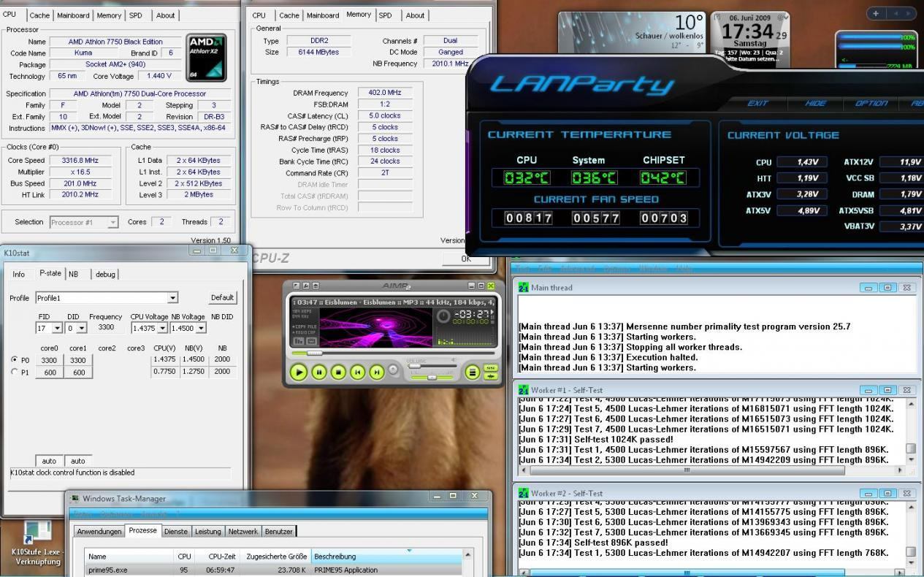
Task: Sort processes by the CPU-Zeit column
Action: coord(216,557)
